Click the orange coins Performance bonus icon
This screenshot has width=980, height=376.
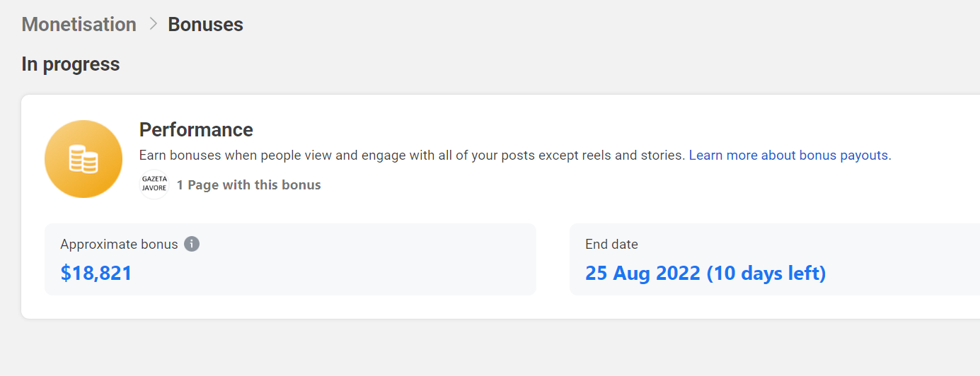click(83, 159)
